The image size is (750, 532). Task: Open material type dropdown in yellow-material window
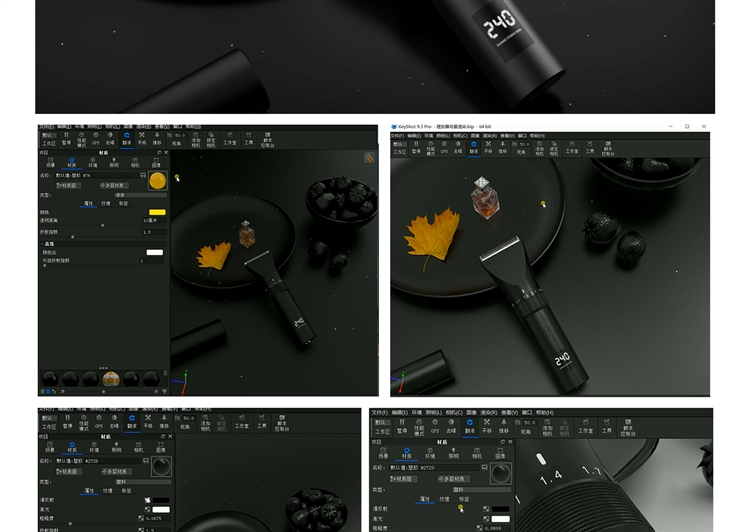pos(140,195)
